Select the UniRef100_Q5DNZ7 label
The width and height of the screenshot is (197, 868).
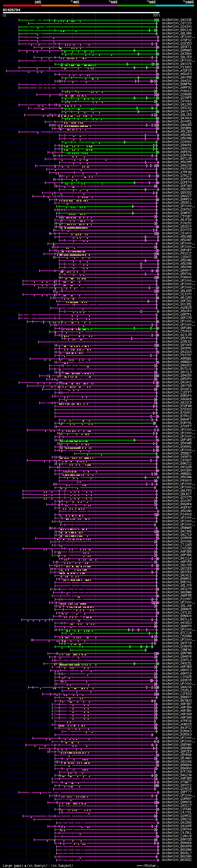point(177,454)
